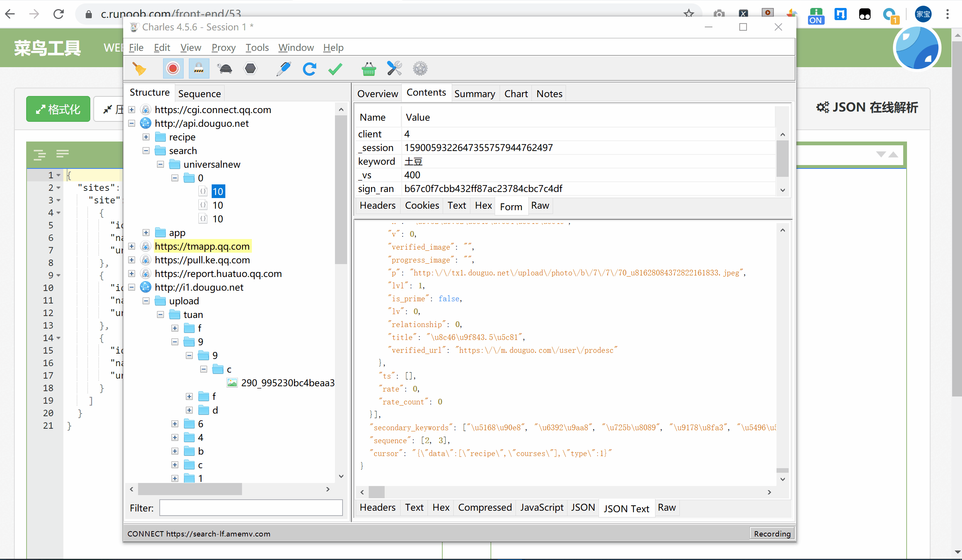The image size is (962, 560).
Task: Click the hexagon Breakpoints icon
Action: 250,69
